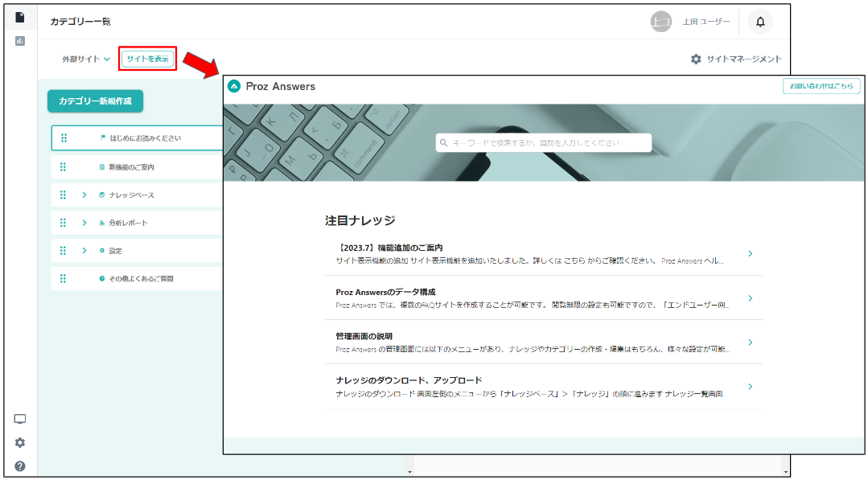The image size is (868, 480).
Task: Open 管理画面の説明 article title
Action: [364, 336]
